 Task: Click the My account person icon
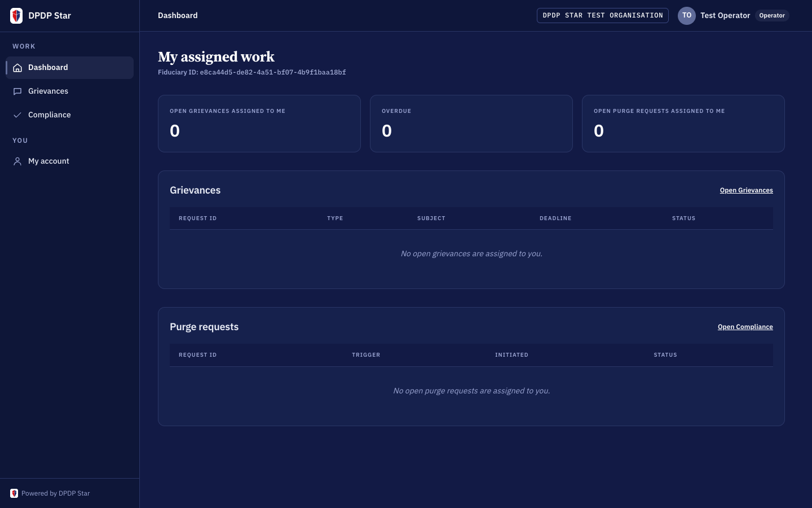[17, 161]
